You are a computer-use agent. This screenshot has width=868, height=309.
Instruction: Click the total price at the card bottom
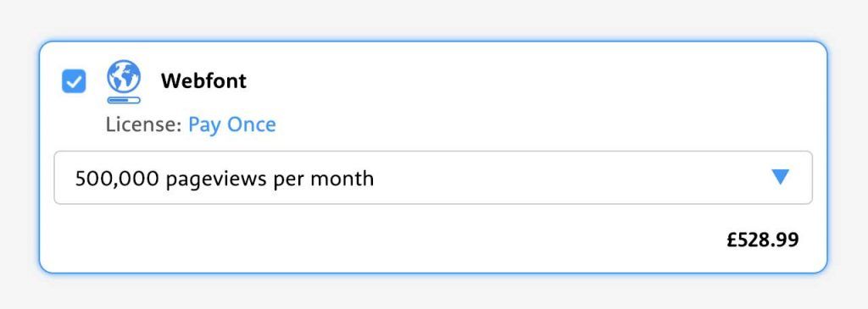pyautogui.click(x=763, y=240)
